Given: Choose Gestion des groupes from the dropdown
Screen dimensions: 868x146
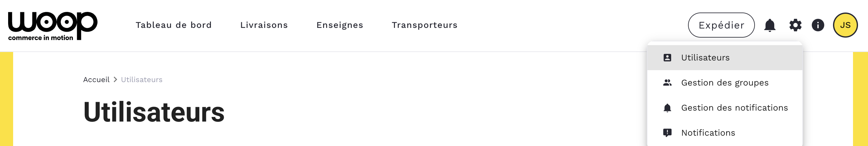Looking at the screenshot, I should coord(725,83).
